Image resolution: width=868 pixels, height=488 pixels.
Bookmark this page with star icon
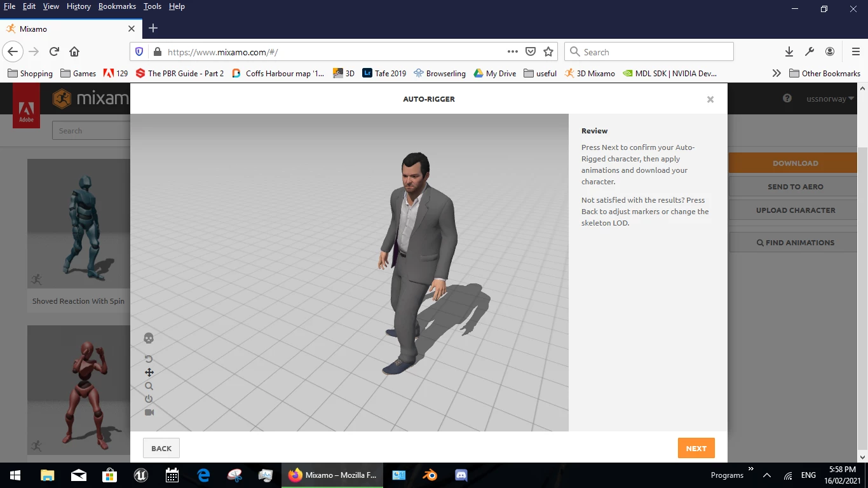coord(548,52)
